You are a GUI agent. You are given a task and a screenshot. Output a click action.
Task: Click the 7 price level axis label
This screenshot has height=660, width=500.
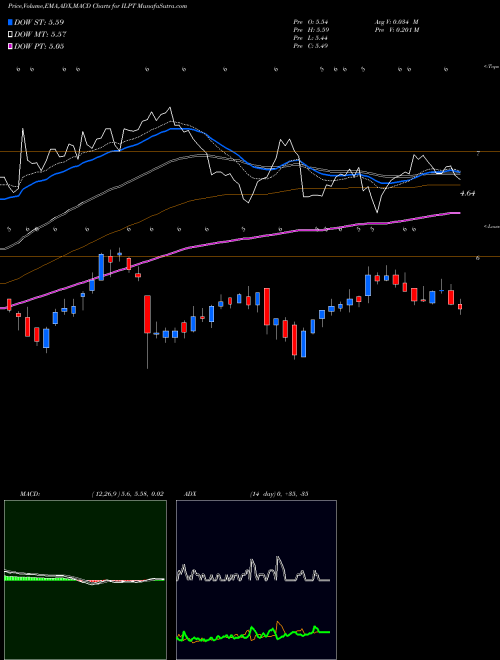tap(478, 154)
